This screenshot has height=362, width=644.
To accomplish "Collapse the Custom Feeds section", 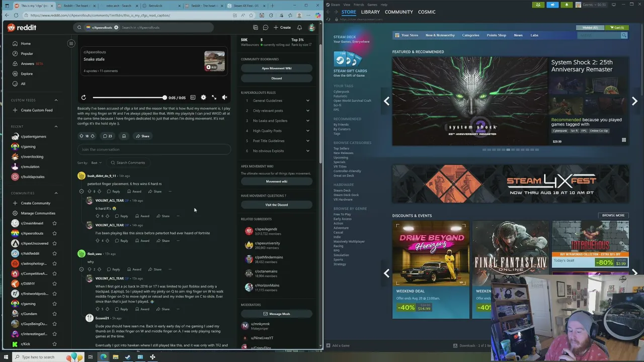I will [56, 100].
